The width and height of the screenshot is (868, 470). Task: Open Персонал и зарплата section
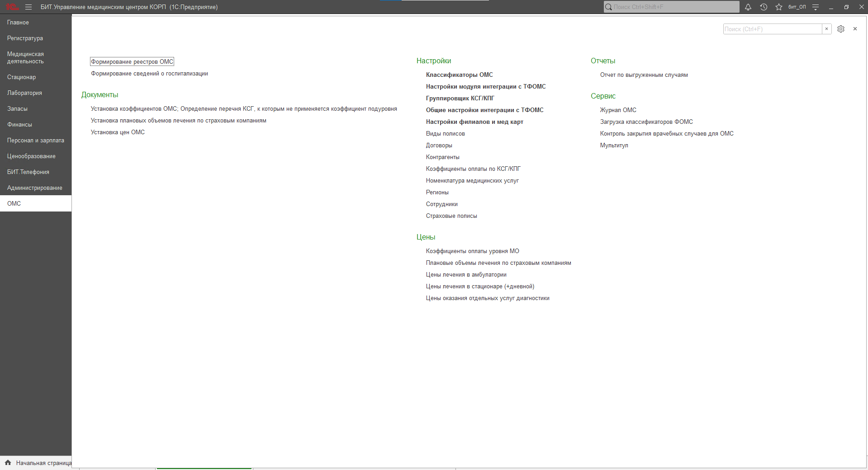(36, 140)
